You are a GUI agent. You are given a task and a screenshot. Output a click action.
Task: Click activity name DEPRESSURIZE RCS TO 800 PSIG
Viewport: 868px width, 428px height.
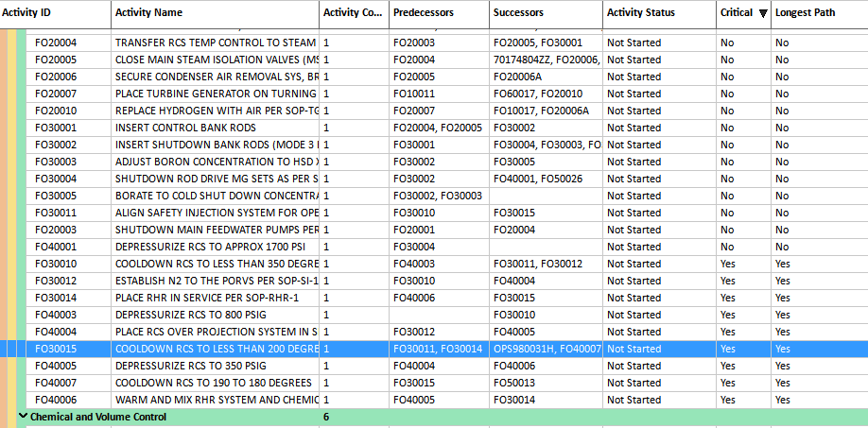click(x=191, y=315)
